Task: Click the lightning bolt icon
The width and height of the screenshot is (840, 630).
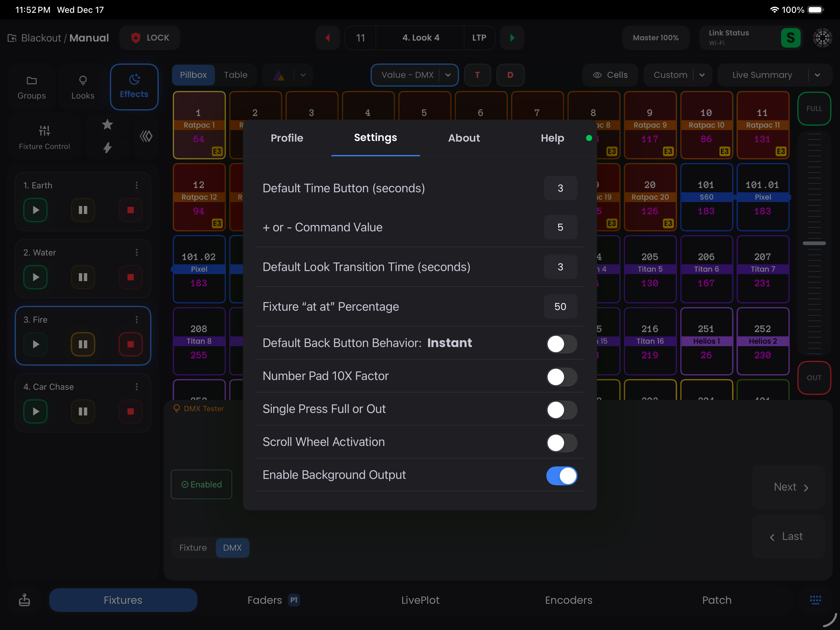Action: (107, 148)
